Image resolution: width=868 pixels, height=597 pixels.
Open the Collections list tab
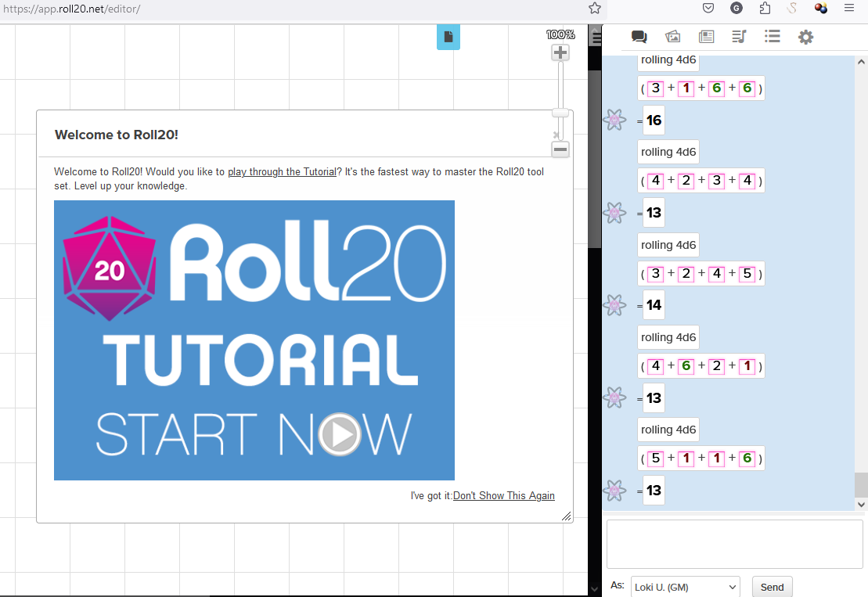click(773, 37)
